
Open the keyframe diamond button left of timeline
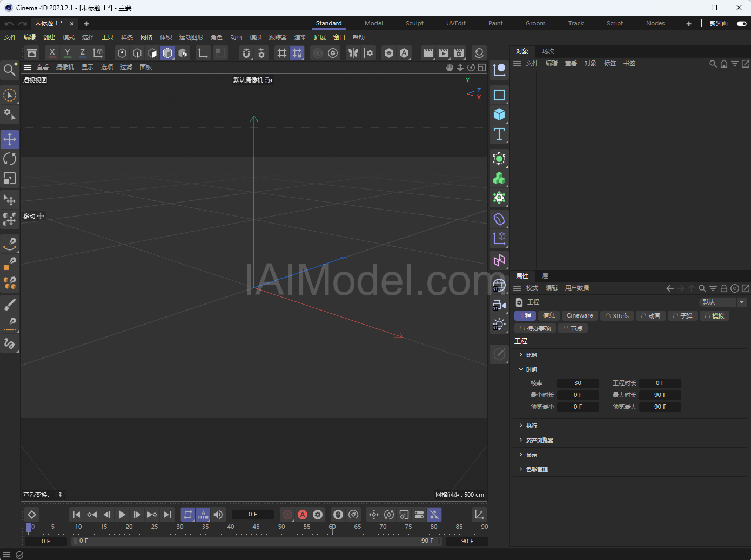point(32,515)
